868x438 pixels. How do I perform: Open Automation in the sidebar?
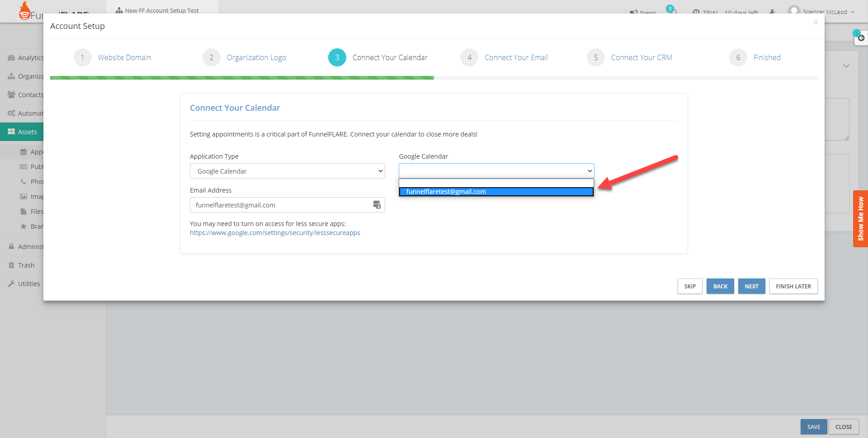click(x=25, y=113)
